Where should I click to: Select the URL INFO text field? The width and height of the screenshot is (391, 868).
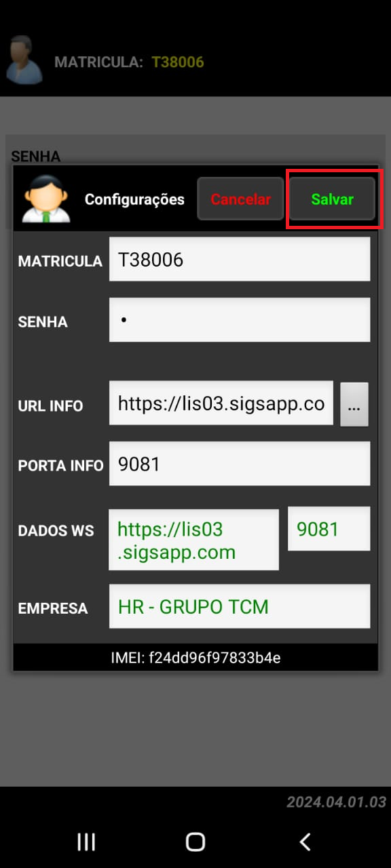point(221,403)
